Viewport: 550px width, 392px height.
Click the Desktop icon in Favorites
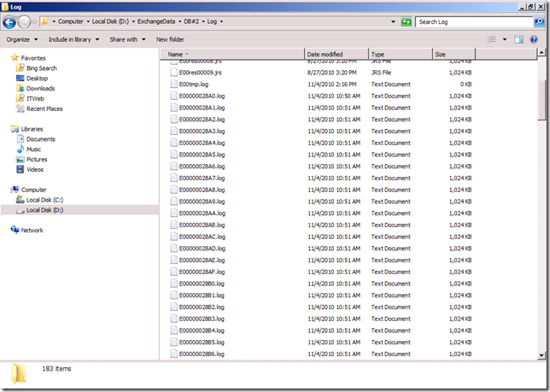pyautogui.click(x=20, y=79)
